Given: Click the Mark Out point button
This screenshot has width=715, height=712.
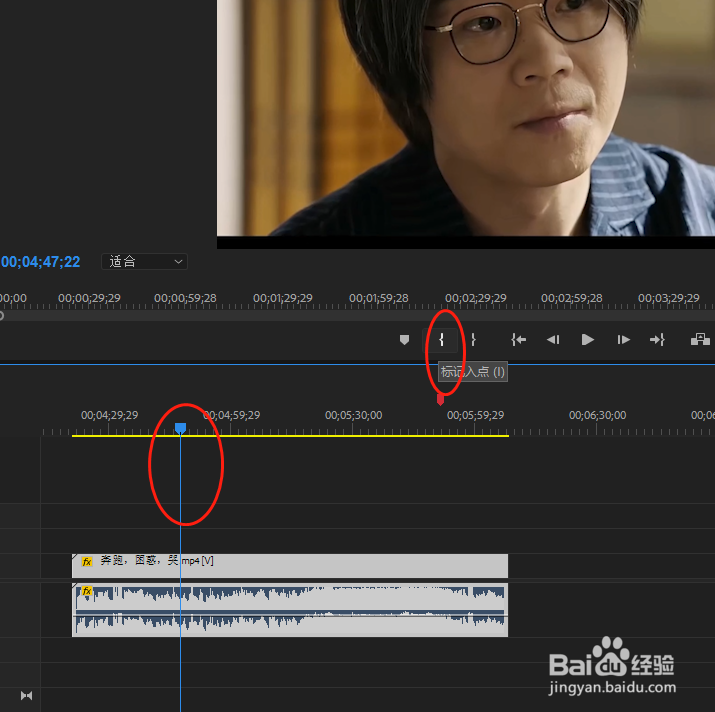Looking at the screenshot, I should (x=474, y=340).
